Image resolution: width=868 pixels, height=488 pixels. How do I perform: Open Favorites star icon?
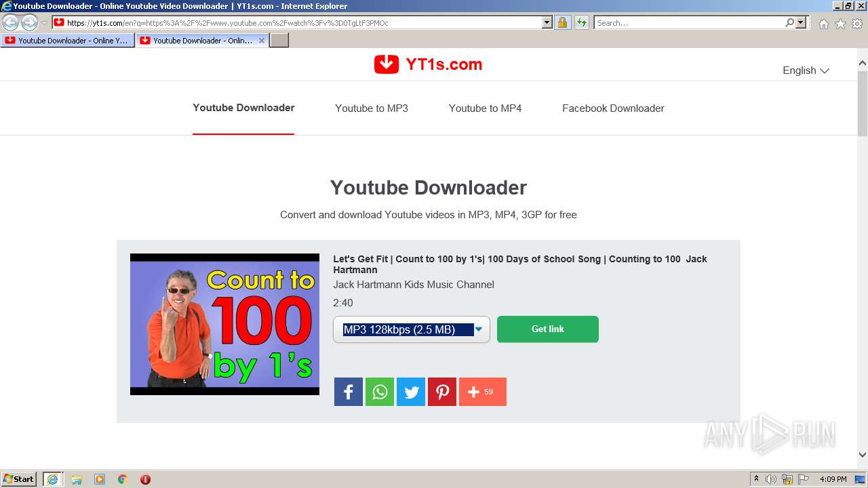coord(840,24)
